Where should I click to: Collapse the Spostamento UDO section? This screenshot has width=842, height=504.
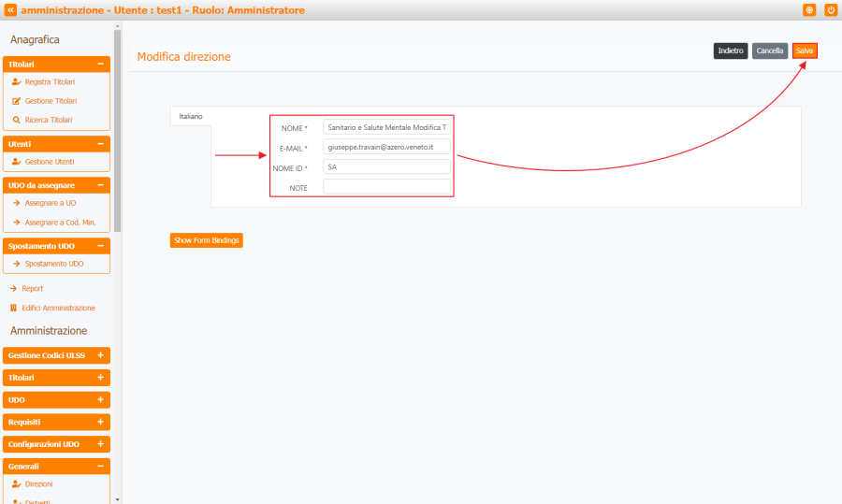coord(100,246)
